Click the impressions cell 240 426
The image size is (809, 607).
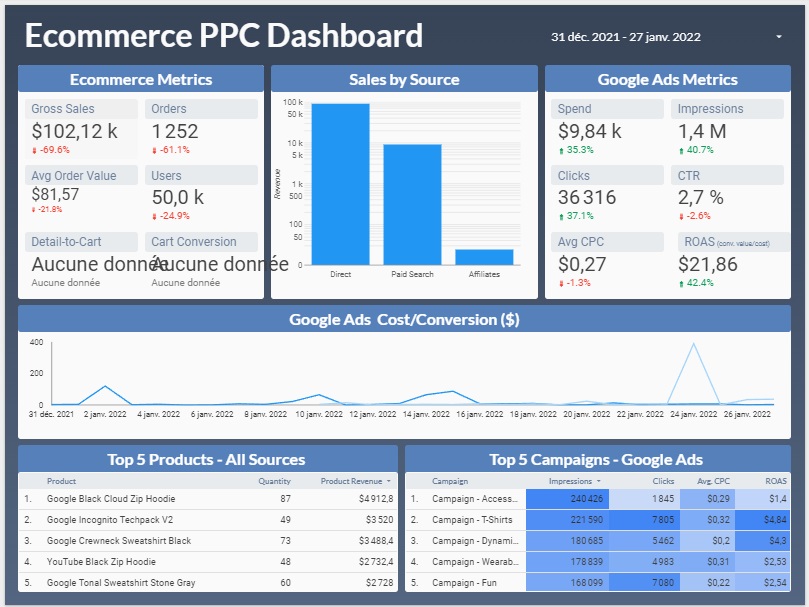[x=568, y=499]
